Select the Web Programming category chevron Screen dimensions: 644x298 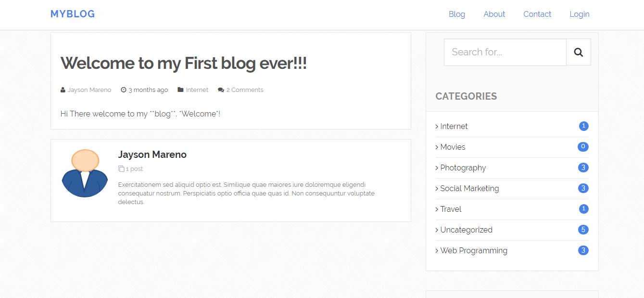pyautogui.click(x=437, y=251)
